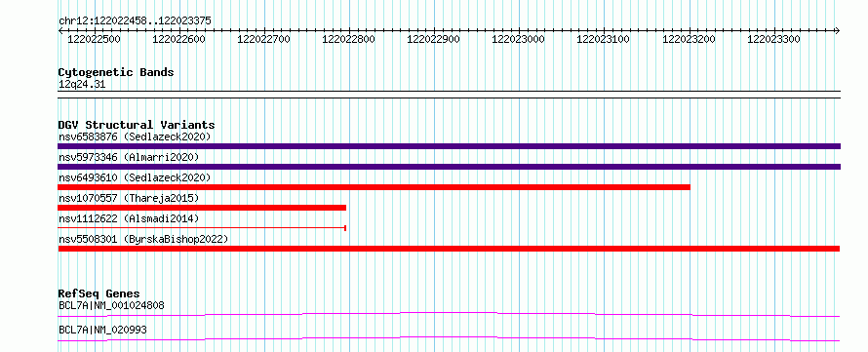The width and height of the screenshot is (868, 352).
Task: Click ruler position 122023300
Action: [x=773, y=39]
